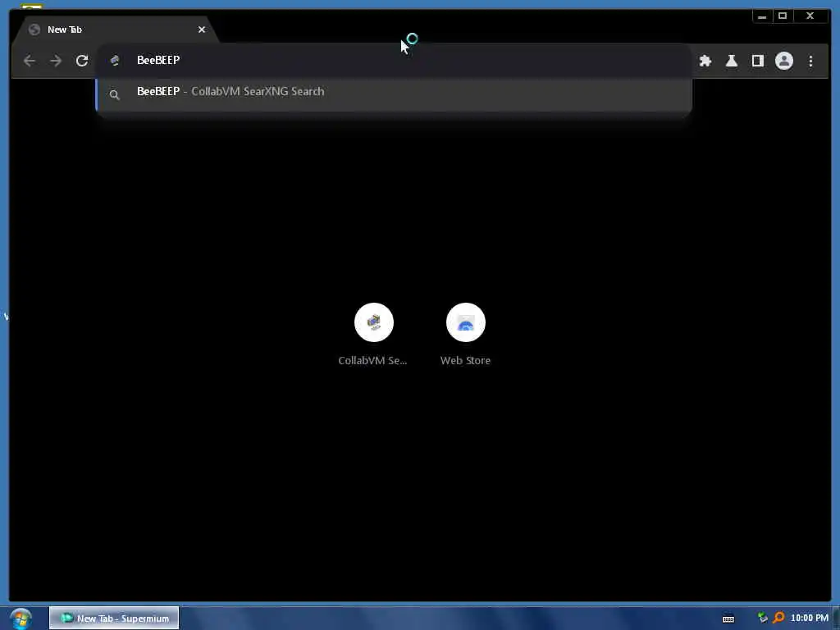This screenshot has height=630, width=840.
Task: Open the Extensions puzzle icon
Action: 705,61
